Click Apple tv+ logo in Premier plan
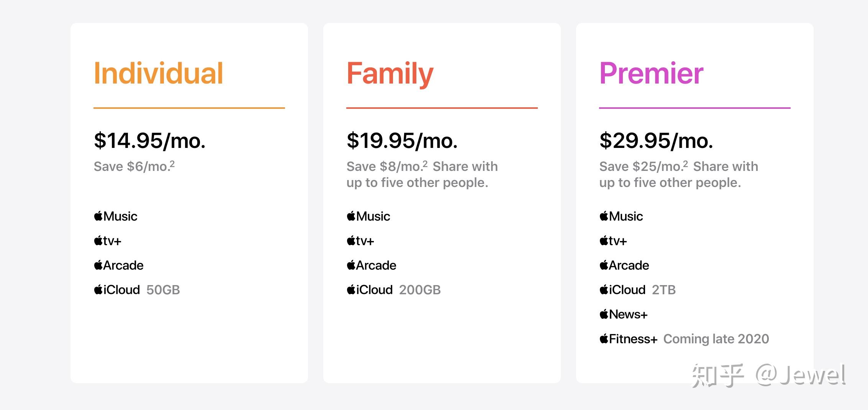The height and width of the screenshot is (410, 868). [613, 241]
